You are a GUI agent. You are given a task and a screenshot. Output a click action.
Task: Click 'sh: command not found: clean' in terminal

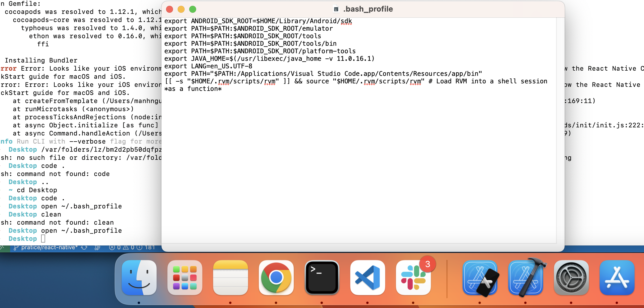click(x=57, y=223)
